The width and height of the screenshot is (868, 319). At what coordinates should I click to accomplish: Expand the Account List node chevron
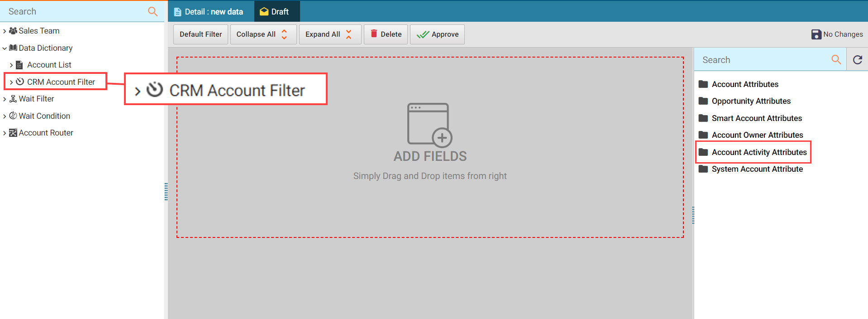point(11,65)
